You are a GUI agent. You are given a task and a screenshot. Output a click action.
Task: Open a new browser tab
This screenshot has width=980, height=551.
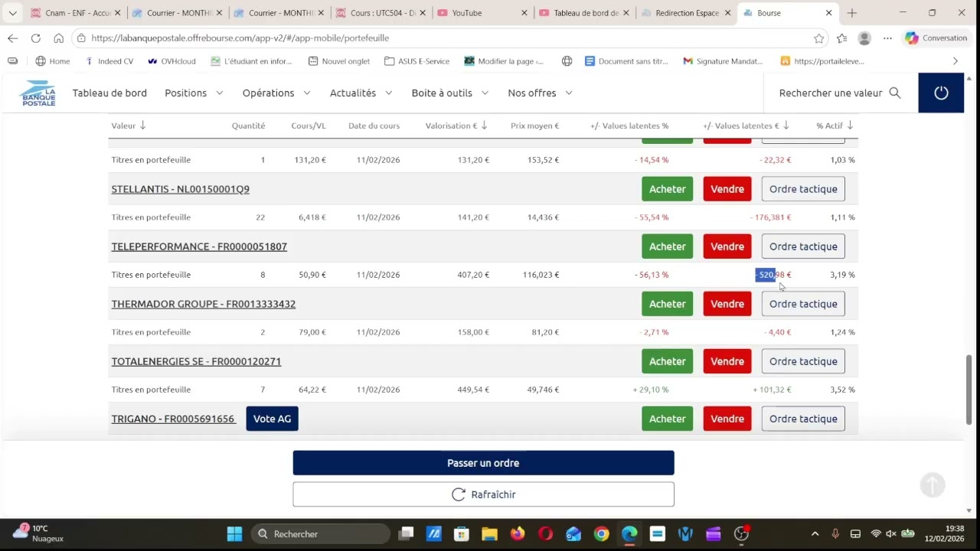(851, 13)
